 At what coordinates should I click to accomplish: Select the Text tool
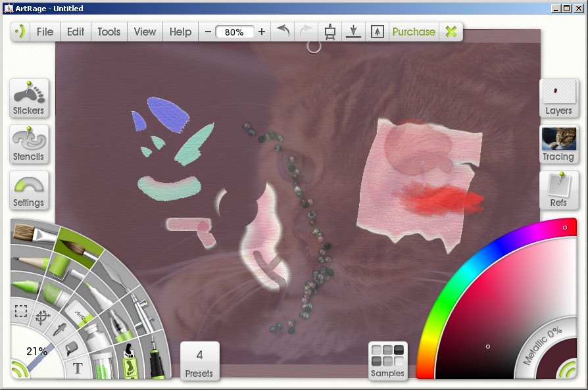[x=77, y=367]
